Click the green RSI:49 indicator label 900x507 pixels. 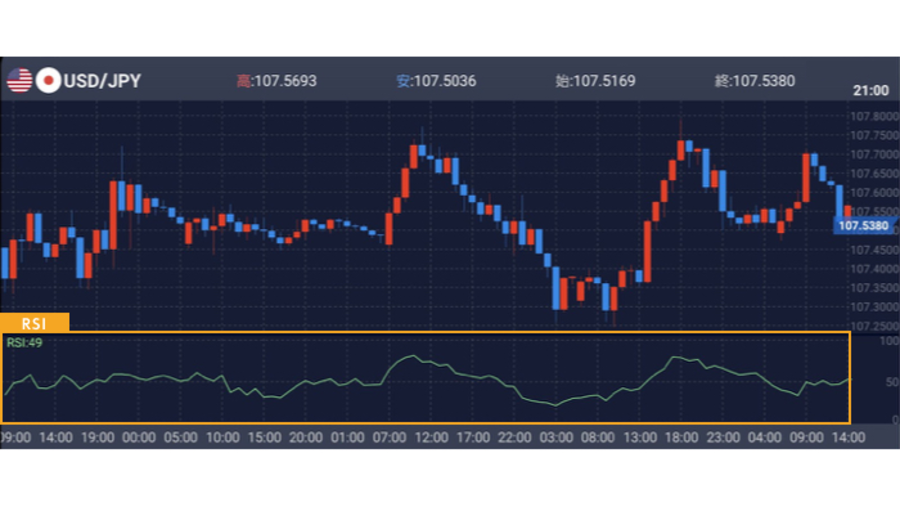click(24, 342)
